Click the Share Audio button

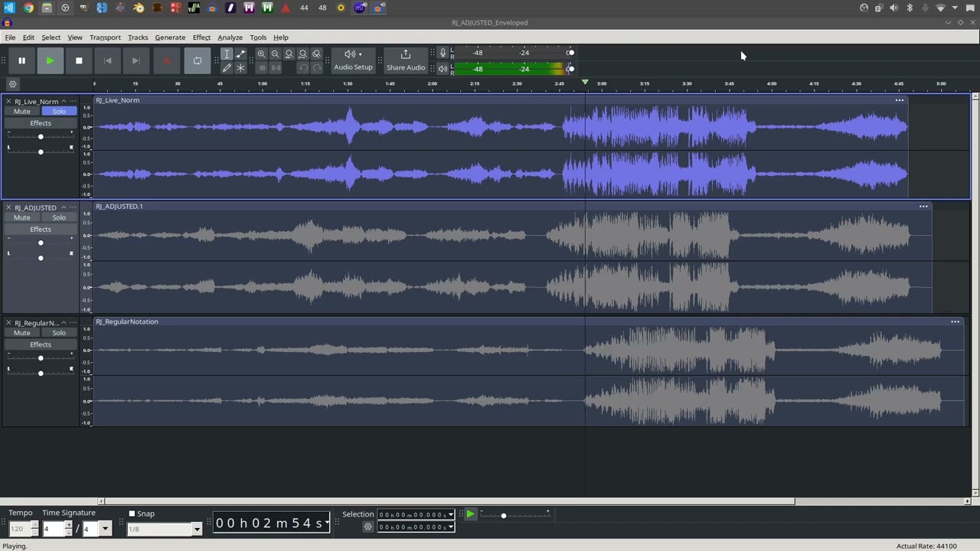[406, 60]
